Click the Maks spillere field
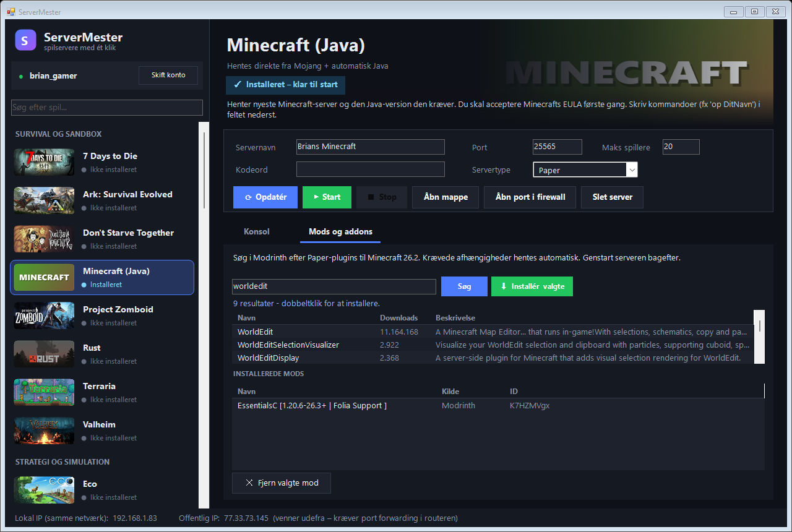The height and width of the screenshot is (532, 792). pyautogui.click(x=681, y=147)
